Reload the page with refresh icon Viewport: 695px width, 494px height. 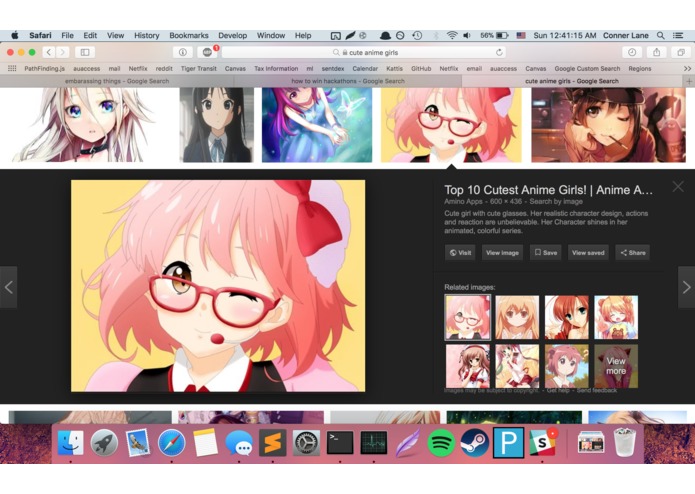[x=499, y=52]
